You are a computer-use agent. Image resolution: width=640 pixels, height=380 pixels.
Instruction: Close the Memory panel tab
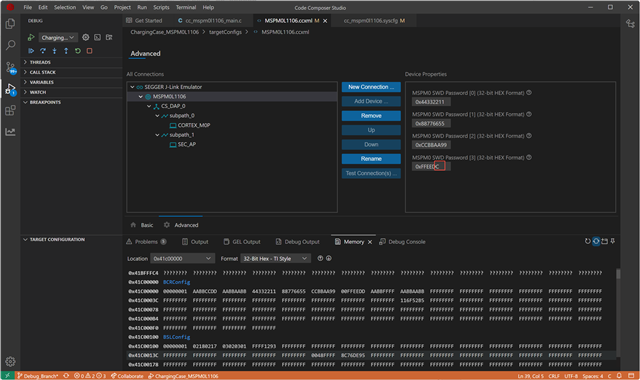tap(370, 242)
